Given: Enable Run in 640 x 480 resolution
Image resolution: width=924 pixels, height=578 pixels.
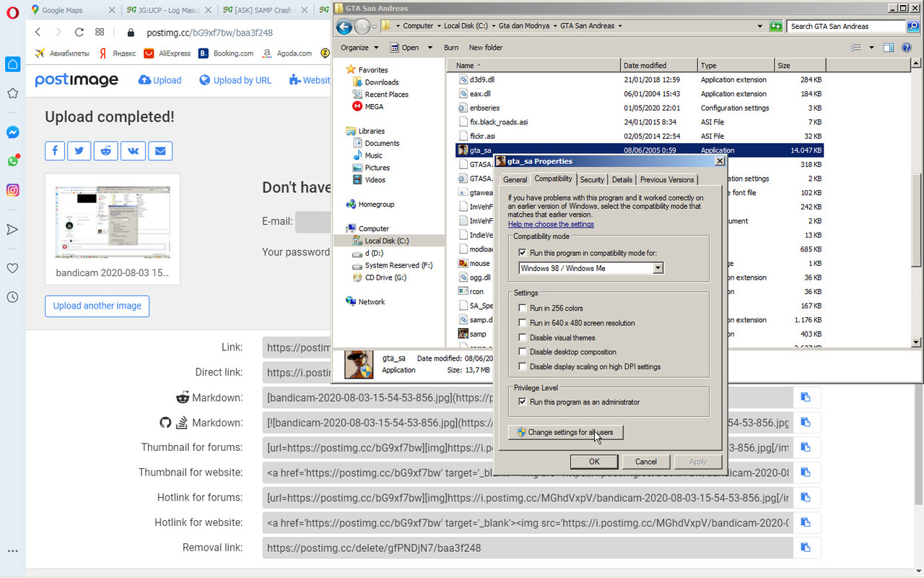Looking at the screenshot, I should click(523, 323).
